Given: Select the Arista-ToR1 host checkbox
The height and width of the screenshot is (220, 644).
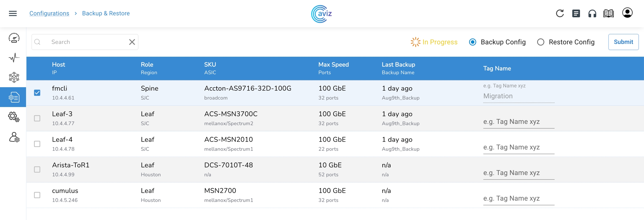Looking at the screenshot, I should click(x=37, y=169).
